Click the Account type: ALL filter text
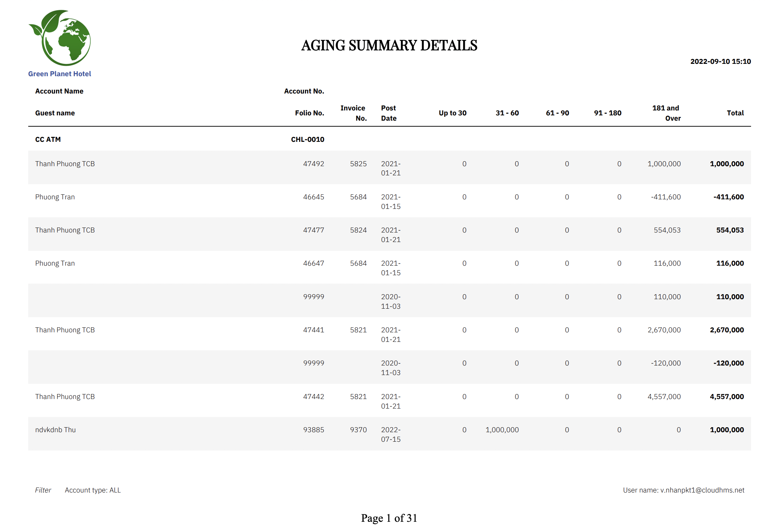This screenshot has width=780, height=532. 92,490
